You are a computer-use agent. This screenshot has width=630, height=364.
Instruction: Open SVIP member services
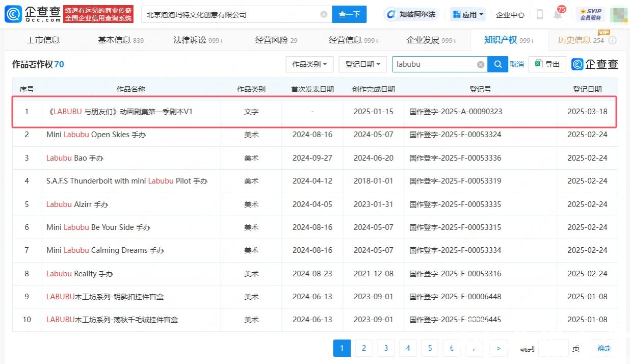pos(591,14)
